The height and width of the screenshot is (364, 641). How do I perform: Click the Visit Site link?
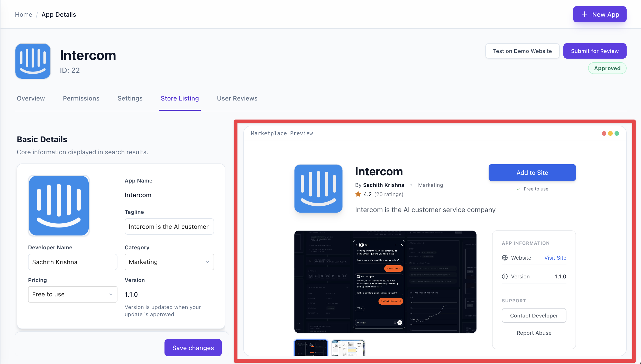click(x=555, y=258)
